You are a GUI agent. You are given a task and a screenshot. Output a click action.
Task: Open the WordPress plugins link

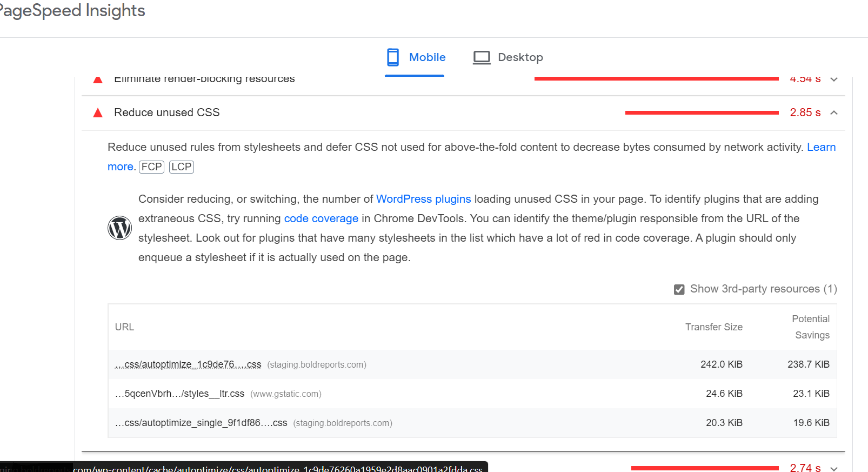tap(424, 199)
